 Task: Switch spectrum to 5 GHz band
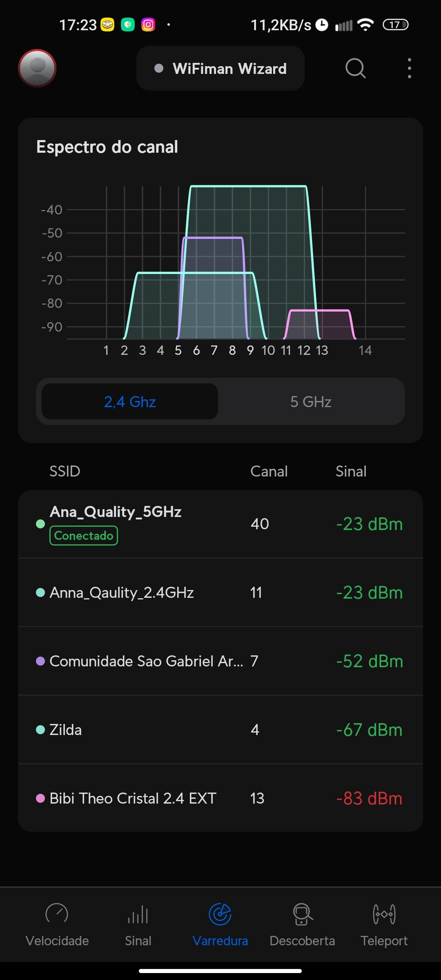pyautogui.click(x=311, y=402)
